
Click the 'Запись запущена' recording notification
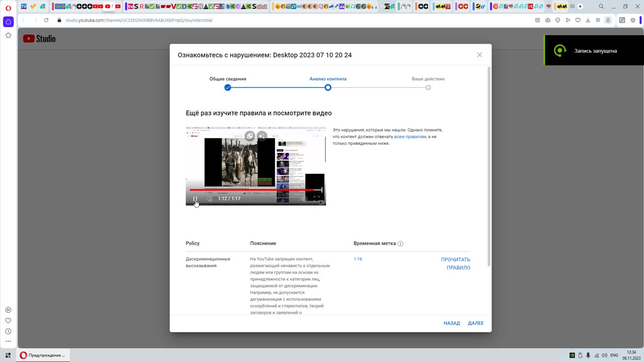pyautogui.click(x=594, y=50)
